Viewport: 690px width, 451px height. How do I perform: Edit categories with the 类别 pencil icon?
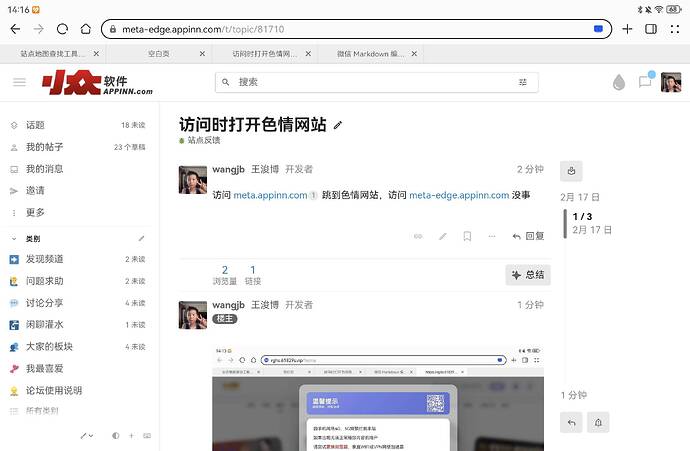141,238
